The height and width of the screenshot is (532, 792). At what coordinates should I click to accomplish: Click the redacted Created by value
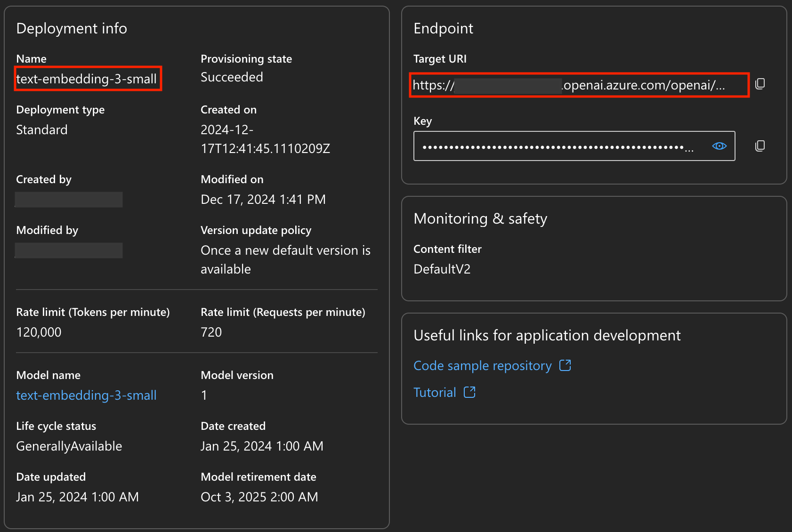point(69,200)
